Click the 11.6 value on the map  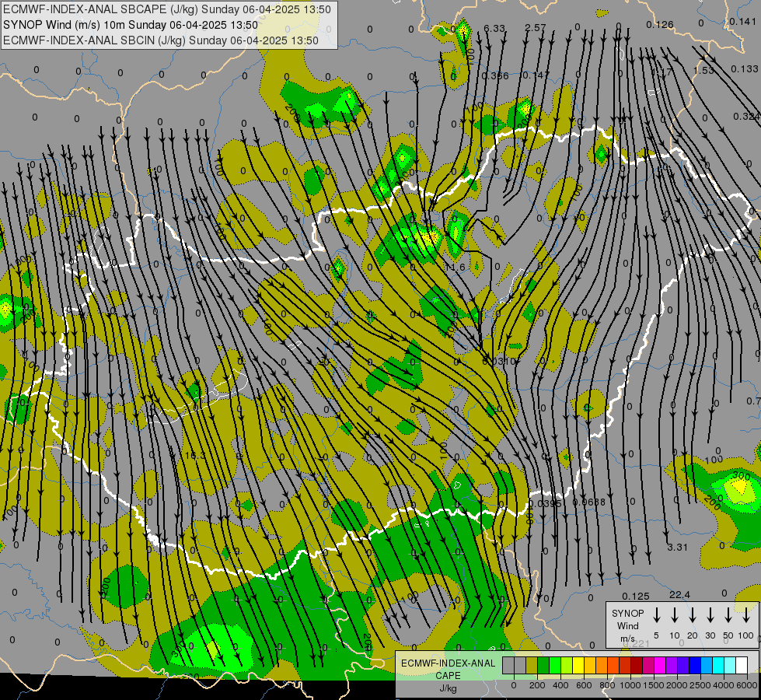tap(456, 268)
